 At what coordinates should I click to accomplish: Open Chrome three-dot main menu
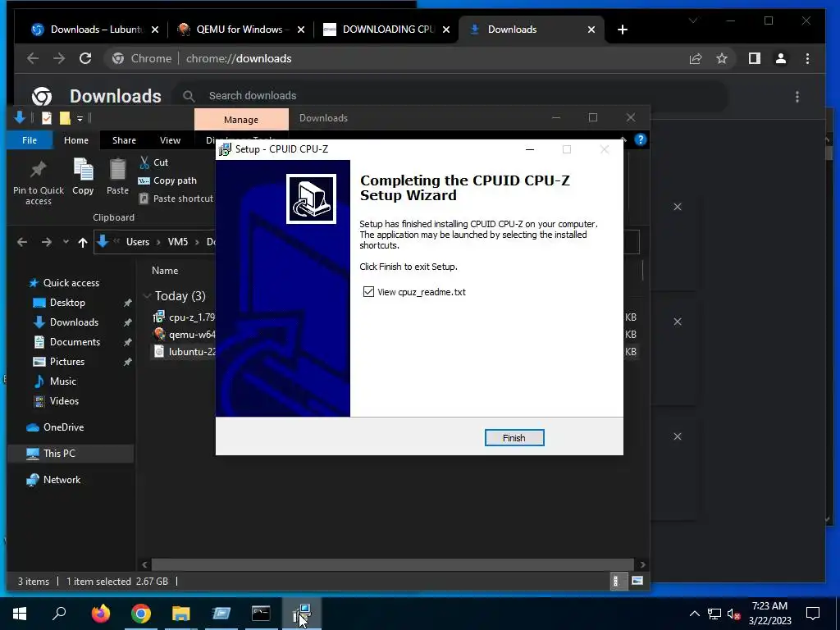tap(807, 58)
